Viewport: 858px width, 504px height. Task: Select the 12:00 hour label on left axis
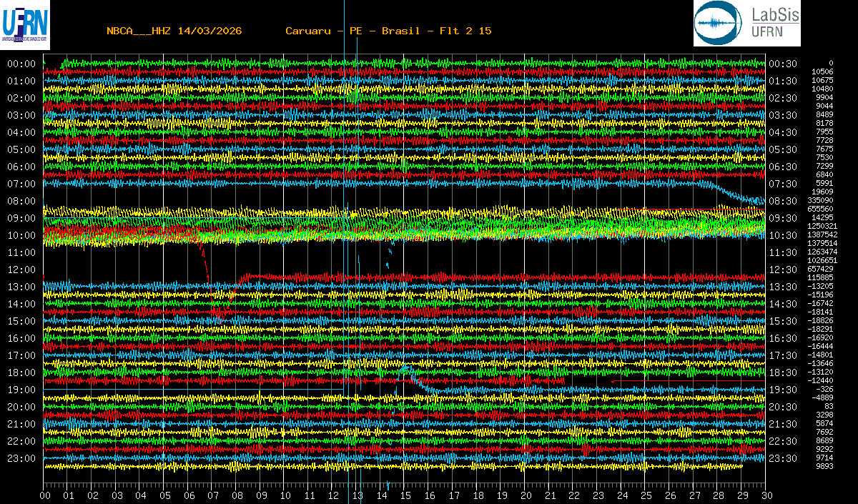coord(21,270)
